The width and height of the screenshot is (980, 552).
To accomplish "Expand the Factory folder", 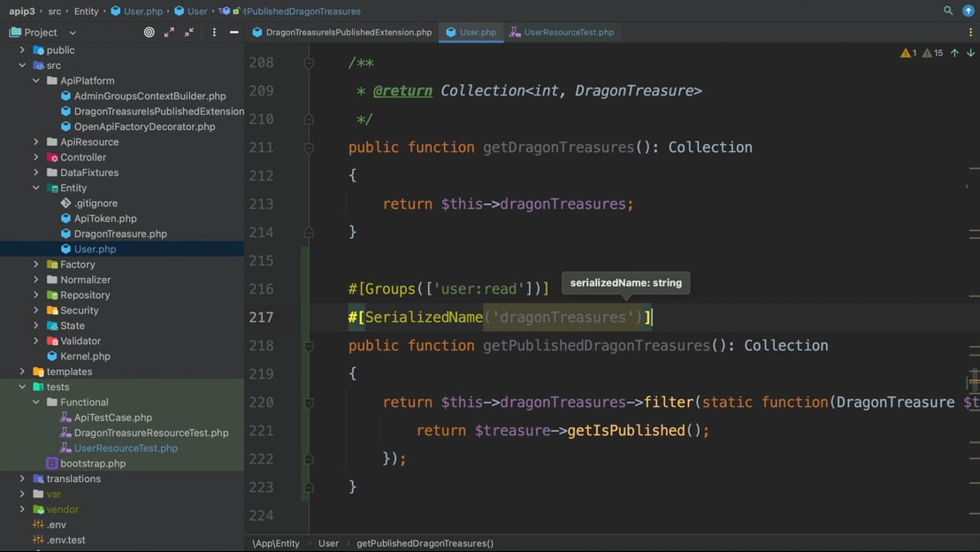I will (36, 264).
